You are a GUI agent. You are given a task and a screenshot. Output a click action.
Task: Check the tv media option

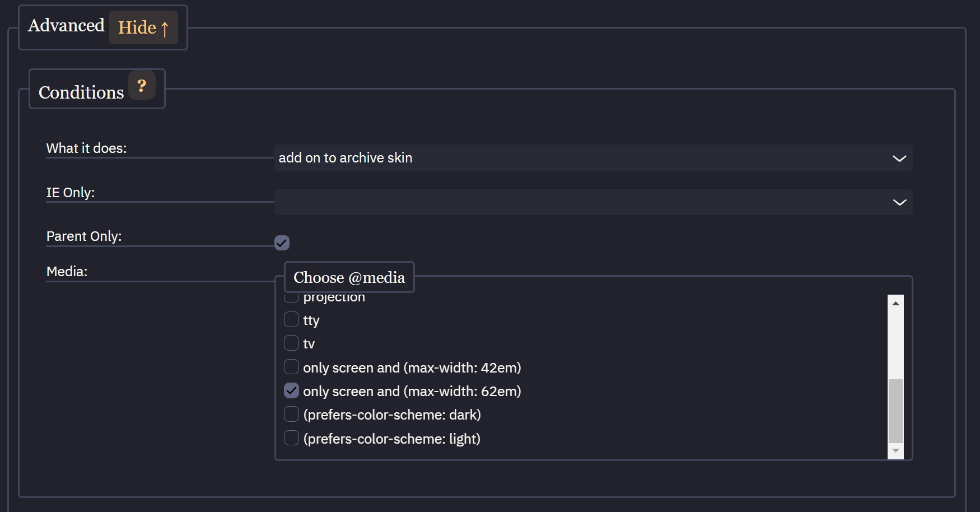291,343
